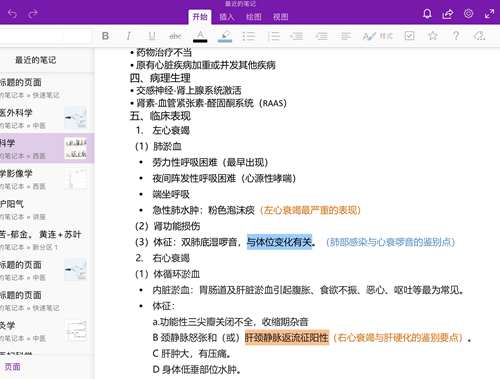Click the line 劳力性呼吸困难（最早出现）
Screen dimensions: 500x379
click(210, 162)
